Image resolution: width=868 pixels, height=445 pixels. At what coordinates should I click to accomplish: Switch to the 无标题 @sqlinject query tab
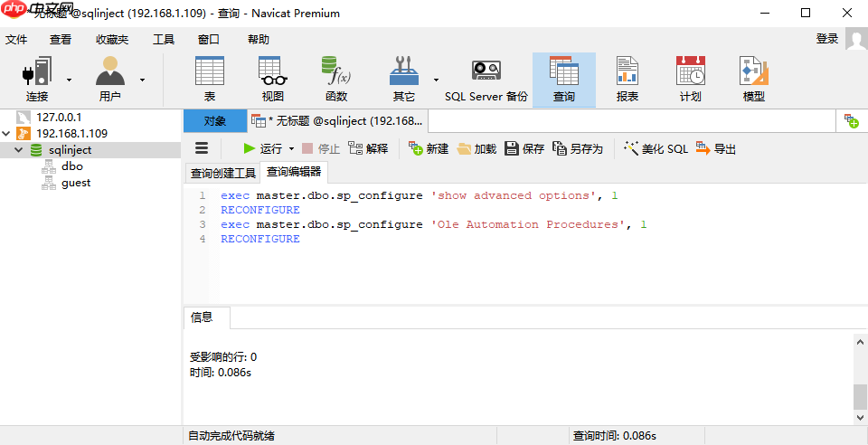pos(337,121)
